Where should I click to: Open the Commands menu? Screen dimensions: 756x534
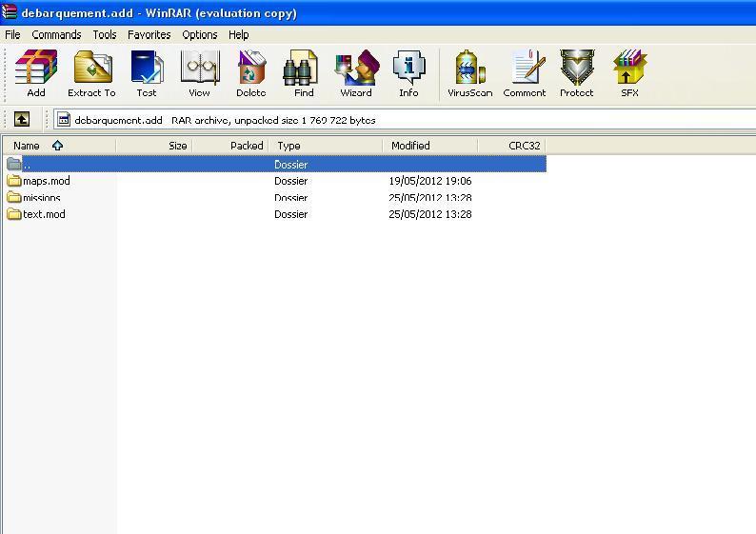tap(56, 34)
